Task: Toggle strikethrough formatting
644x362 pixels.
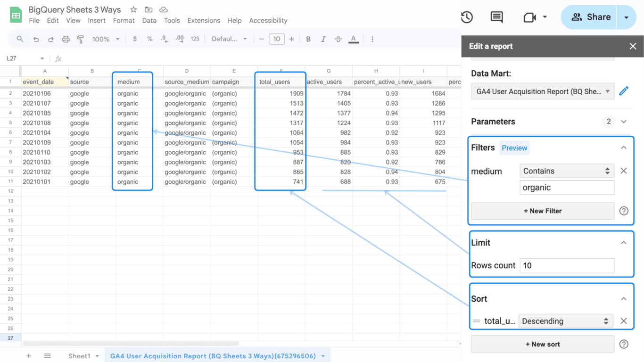Action: click(339, 39)
